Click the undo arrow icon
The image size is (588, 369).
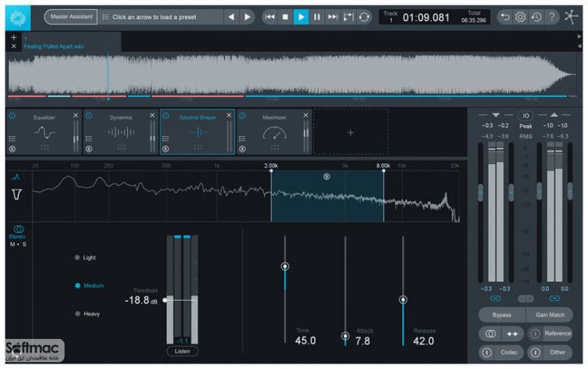point(505,17)
